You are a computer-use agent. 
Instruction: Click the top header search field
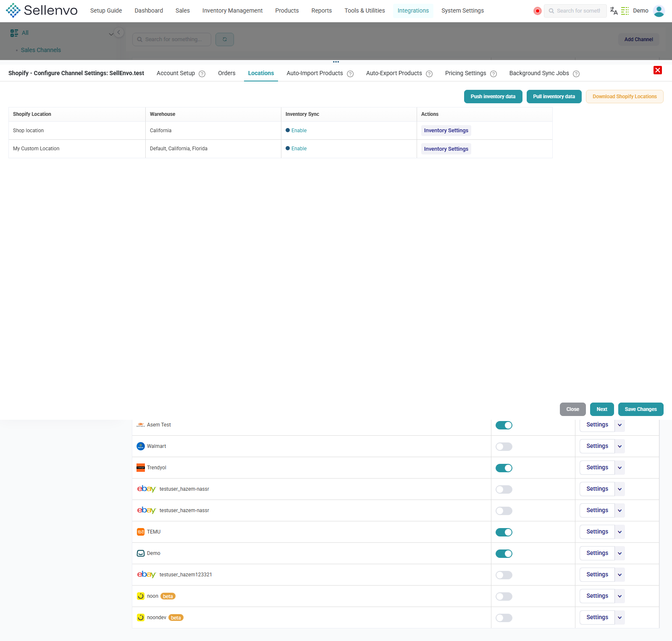pos(575,11)
